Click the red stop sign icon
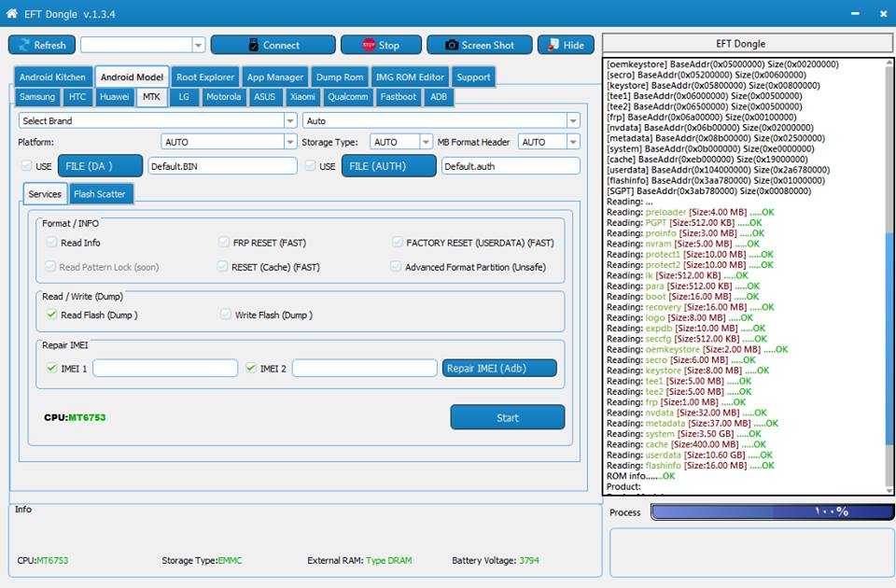 pyautogui.click(x=369, y=45)
